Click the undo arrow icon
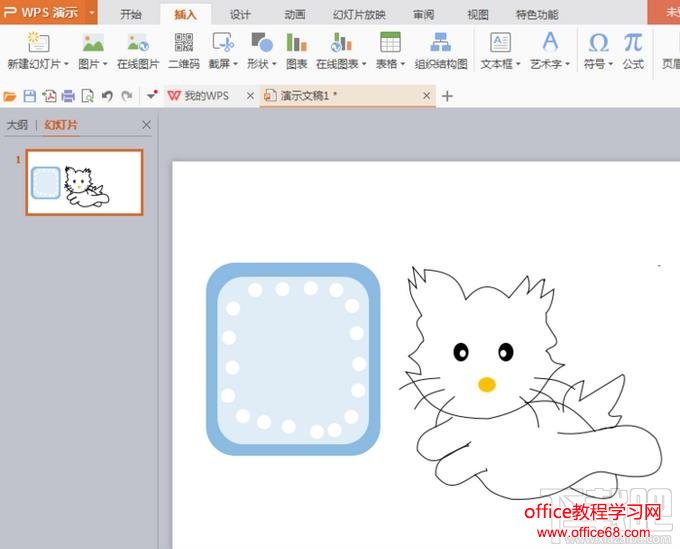Image resolution: width=680 pixels, height=549 pixels. [108, 96]
